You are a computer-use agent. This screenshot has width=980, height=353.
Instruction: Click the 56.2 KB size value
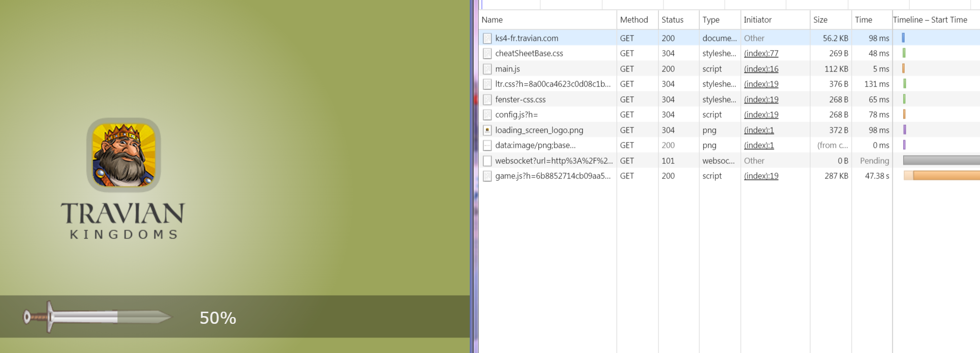(x=836, y=38)
